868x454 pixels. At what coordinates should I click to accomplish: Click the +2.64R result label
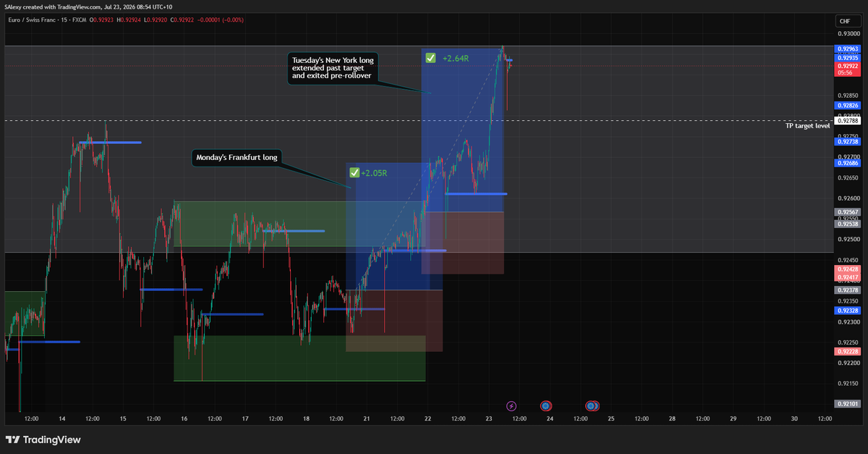(456, 58)
